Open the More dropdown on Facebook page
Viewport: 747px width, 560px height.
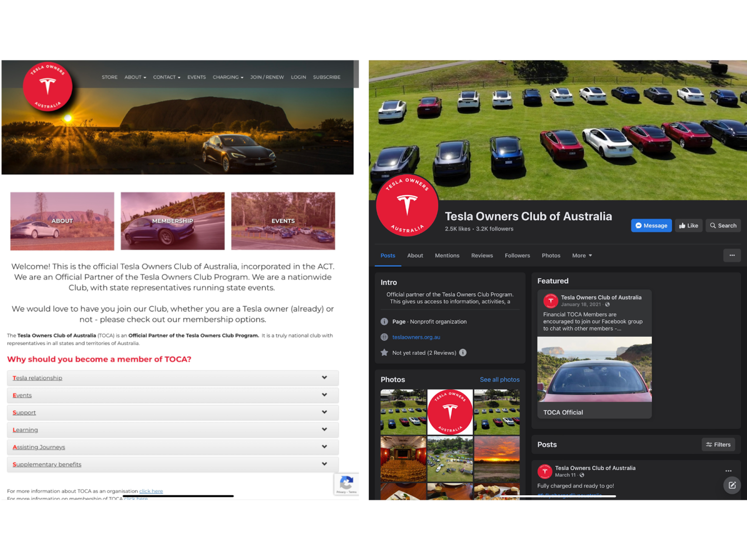click(582, 255)
